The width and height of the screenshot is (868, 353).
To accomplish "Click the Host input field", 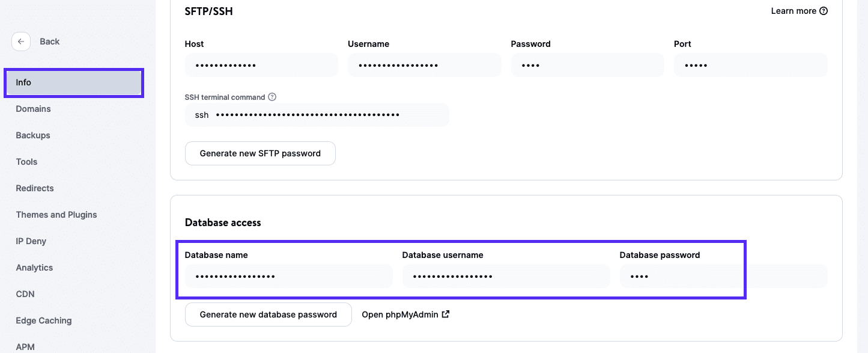I will [261, 65].
